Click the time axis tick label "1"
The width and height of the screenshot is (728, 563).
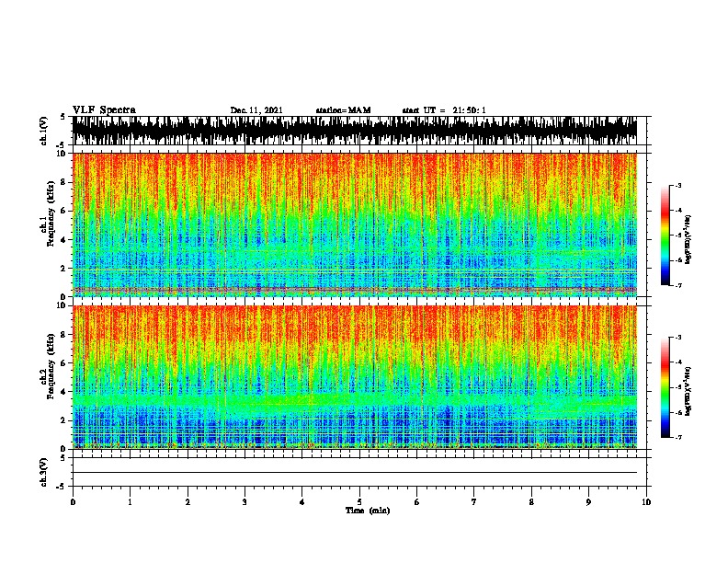click(x=130, y=501)
